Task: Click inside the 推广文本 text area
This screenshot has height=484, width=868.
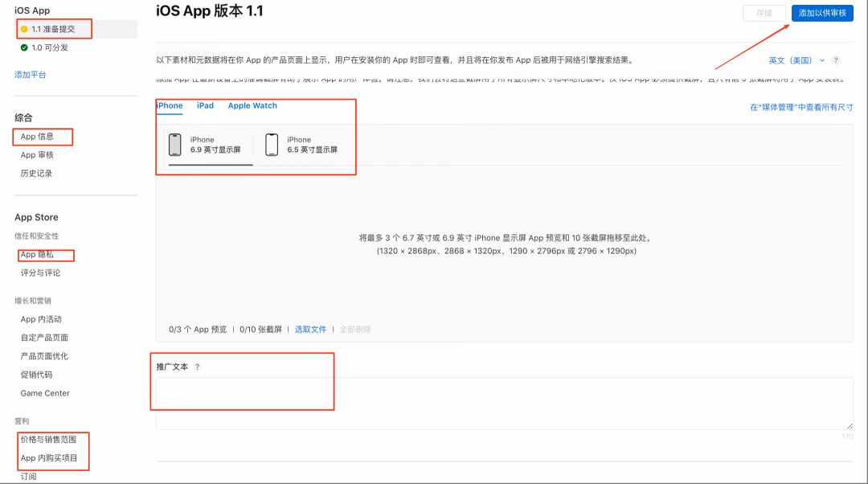Action: pyautogui.click(x=504, y=403)
